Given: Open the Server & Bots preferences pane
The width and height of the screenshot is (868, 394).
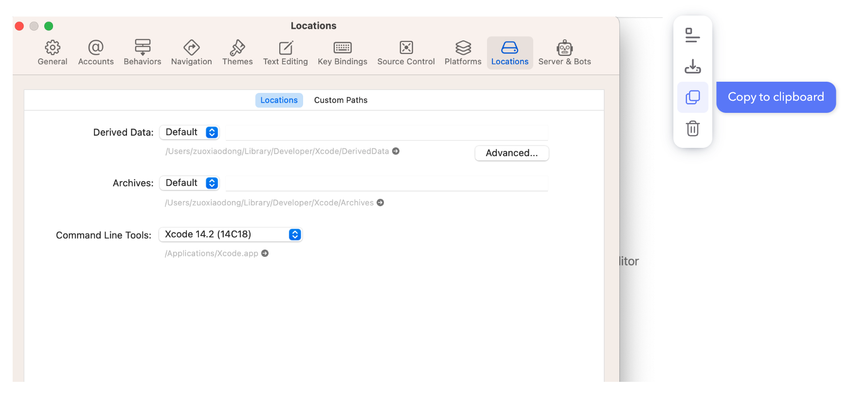Looking at the screenshot, I should point(565,53).
